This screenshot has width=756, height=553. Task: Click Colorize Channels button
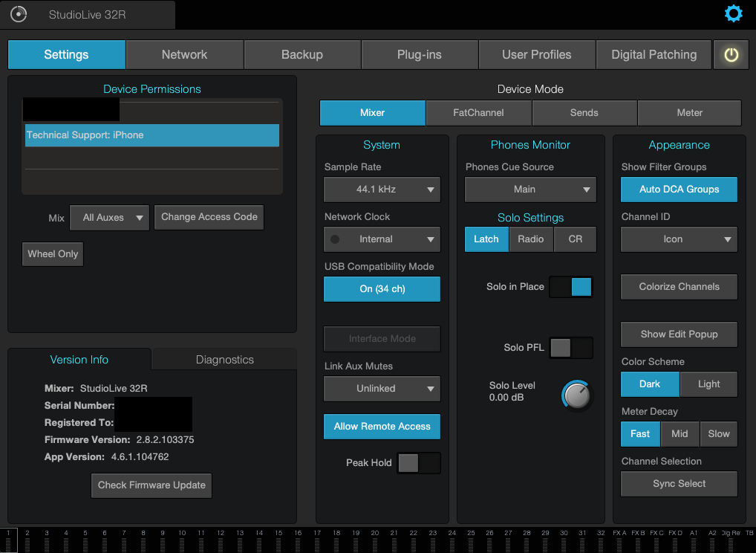click(x=679, y=287)
